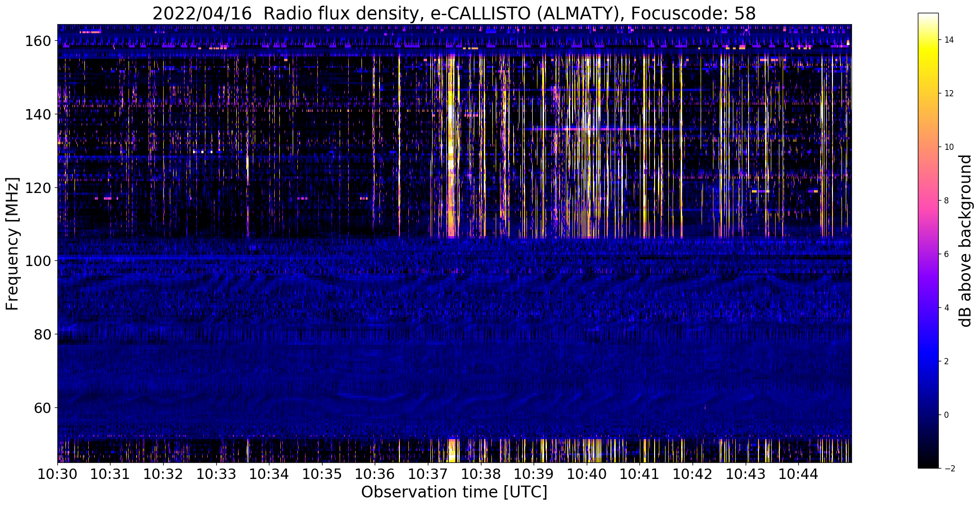Click the 10:34 time tick label

(x=269, y=473)
